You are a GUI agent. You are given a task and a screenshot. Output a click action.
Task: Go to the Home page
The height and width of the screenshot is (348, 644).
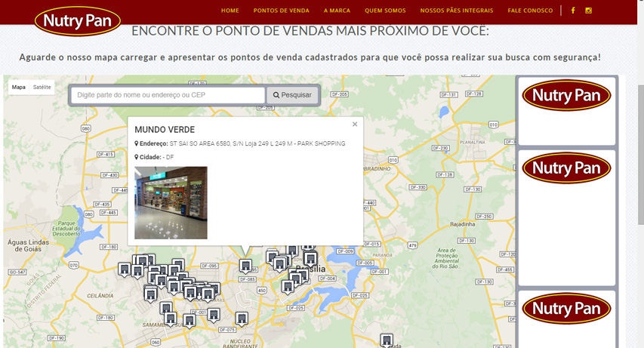230,11
